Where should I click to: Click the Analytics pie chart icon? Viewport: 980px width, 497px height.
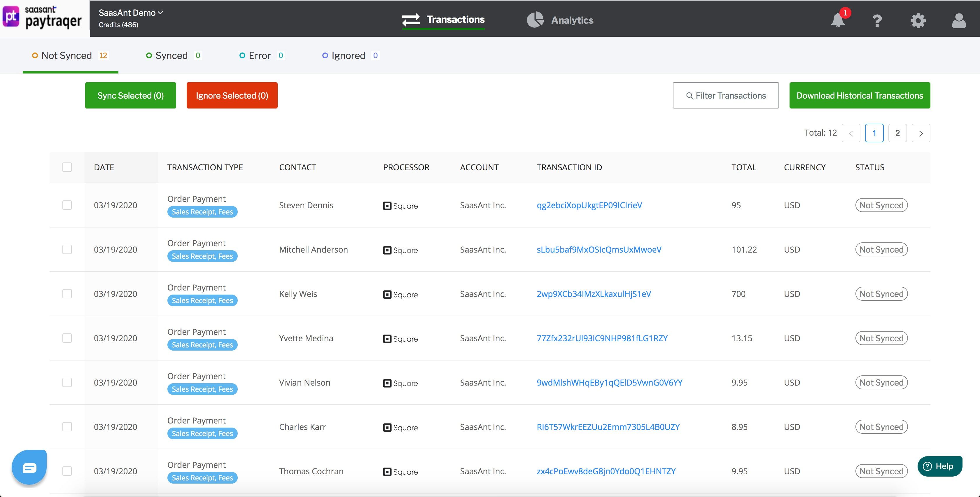tap(535, 20)
